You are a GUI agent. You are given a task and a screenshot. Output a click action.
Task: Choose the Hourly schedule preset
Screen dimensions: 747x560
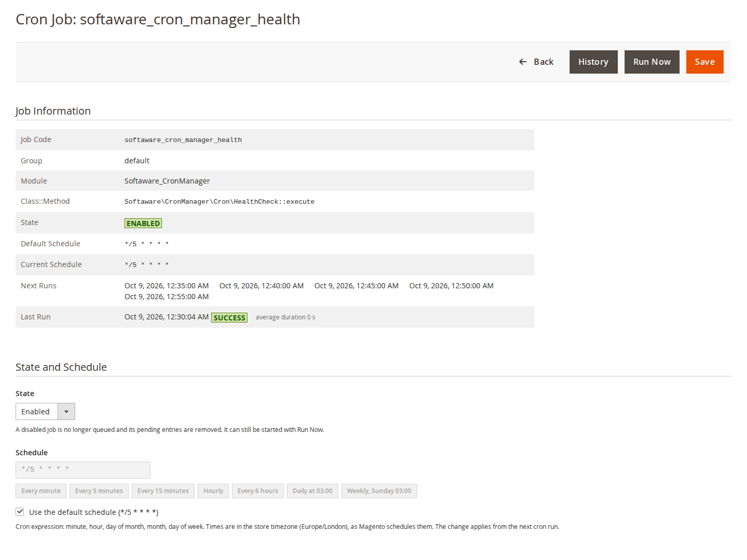point(213,491)
